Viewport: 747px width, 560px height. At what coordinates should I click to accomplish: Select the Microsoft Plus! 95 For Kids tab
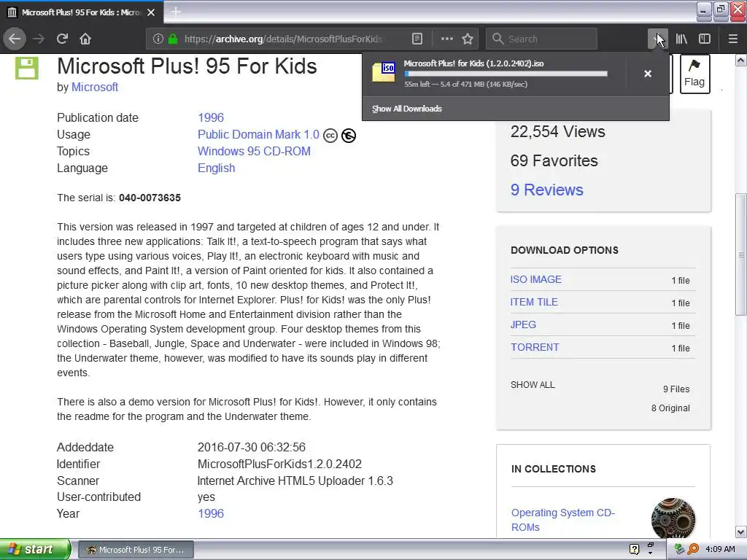click(x=82, y=12)
